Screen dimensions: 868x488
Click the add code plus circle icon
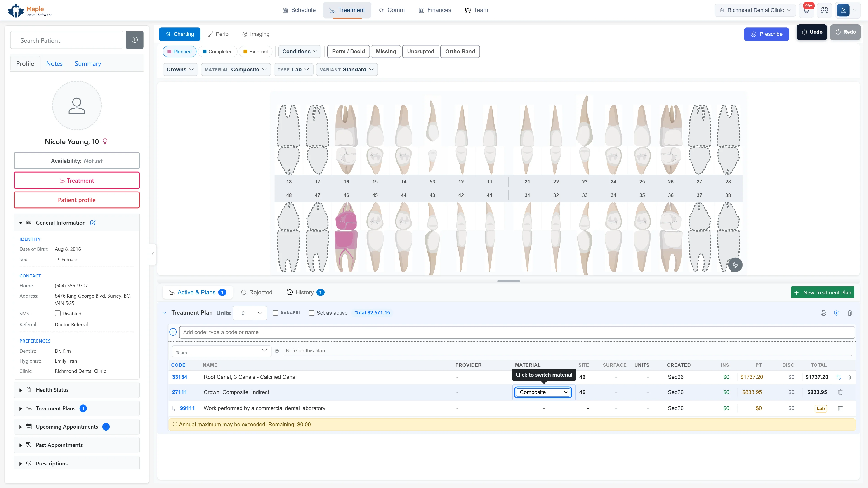[173, 332]
